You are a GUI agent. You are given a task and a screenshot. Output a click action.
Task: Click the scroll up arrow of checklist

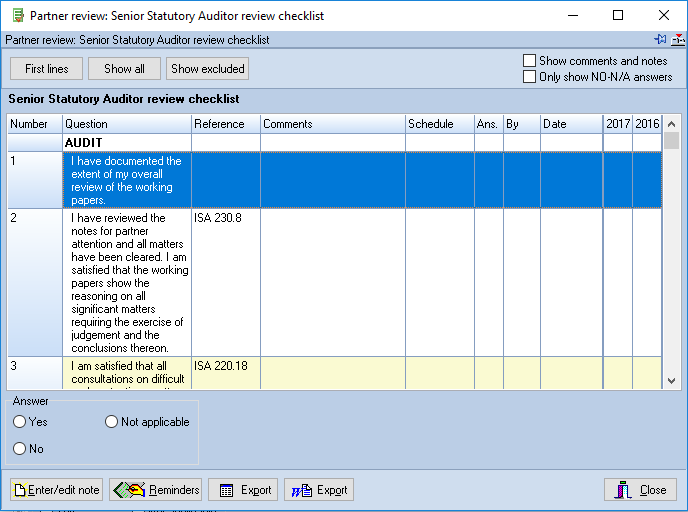coord(671,124)
